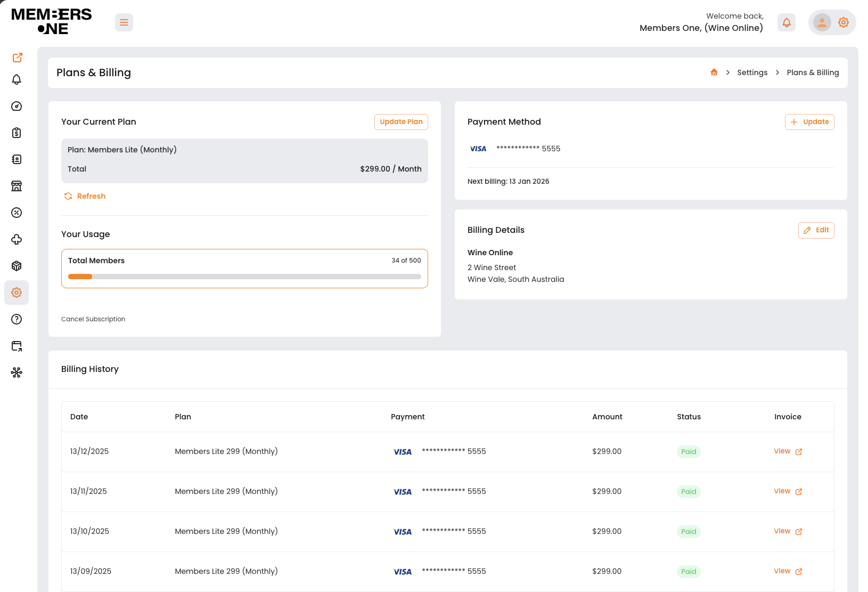Open the external link icon atop the sidebar
This screenshot has height=592, width=868.
tap(18, 58)
